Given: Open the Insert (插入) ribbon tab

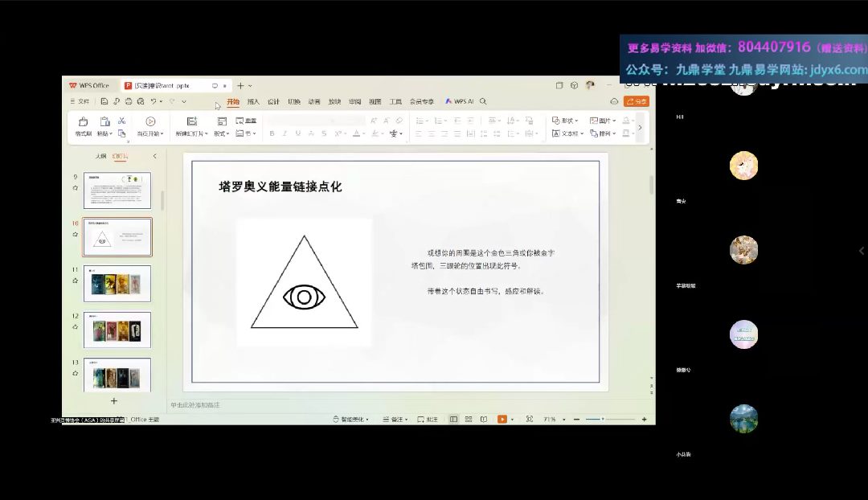Looking at the screenshot, I should pyautogui.click(x=253, y=102).
